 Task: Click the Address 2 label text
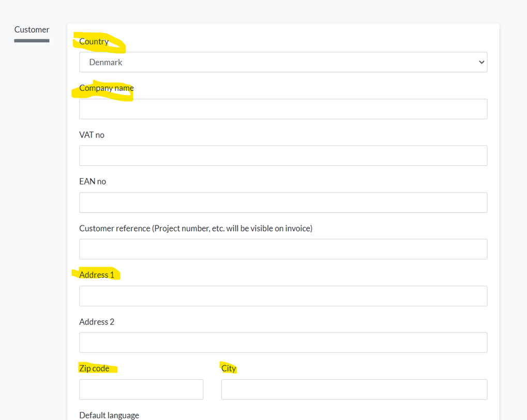(97, 322)
